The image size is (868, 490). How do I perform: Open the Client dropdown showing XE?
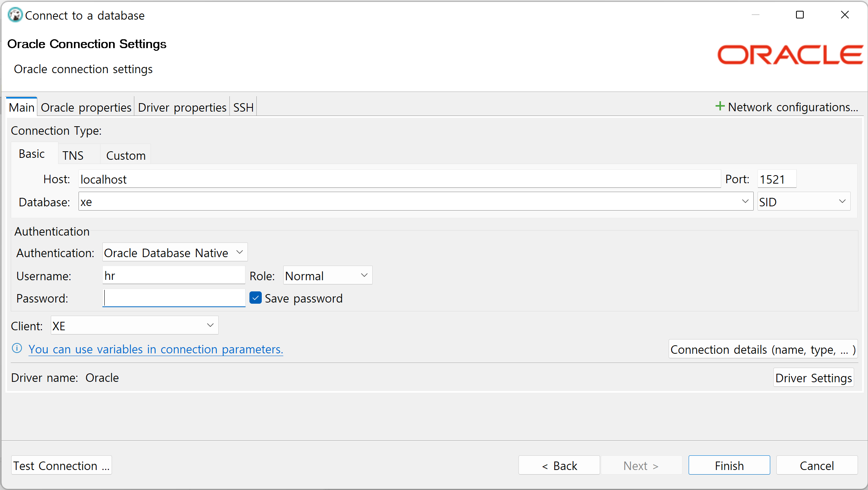tap(134, 325)
